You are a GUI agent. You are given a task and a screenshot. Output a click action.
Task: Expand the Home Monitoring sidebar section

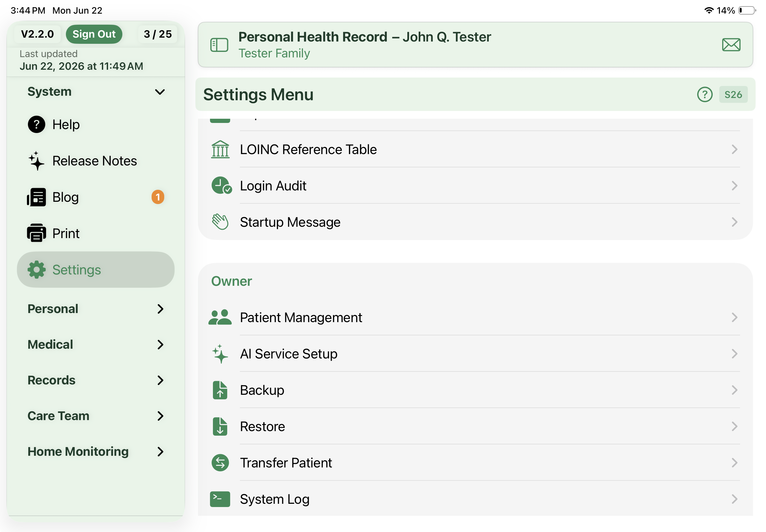point(95,451)
